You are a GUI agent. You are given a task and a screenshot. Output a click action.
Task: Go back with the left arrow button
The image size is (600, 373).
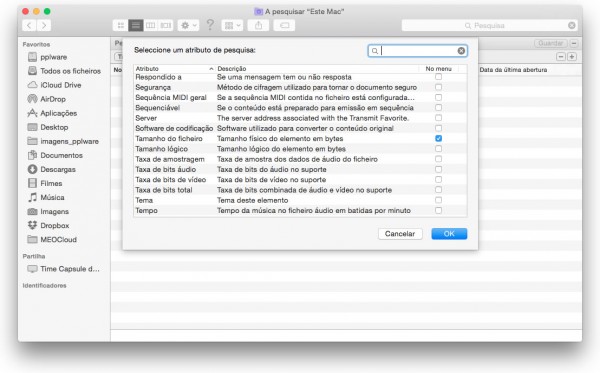pyautogui.click(x=29, y=26)
